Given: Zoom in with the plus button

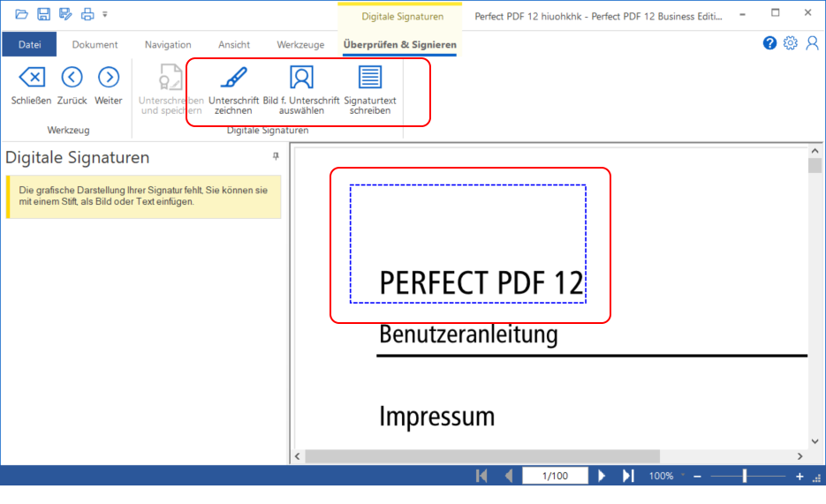Looking at the screenshot, I should (x=799, y=476).
